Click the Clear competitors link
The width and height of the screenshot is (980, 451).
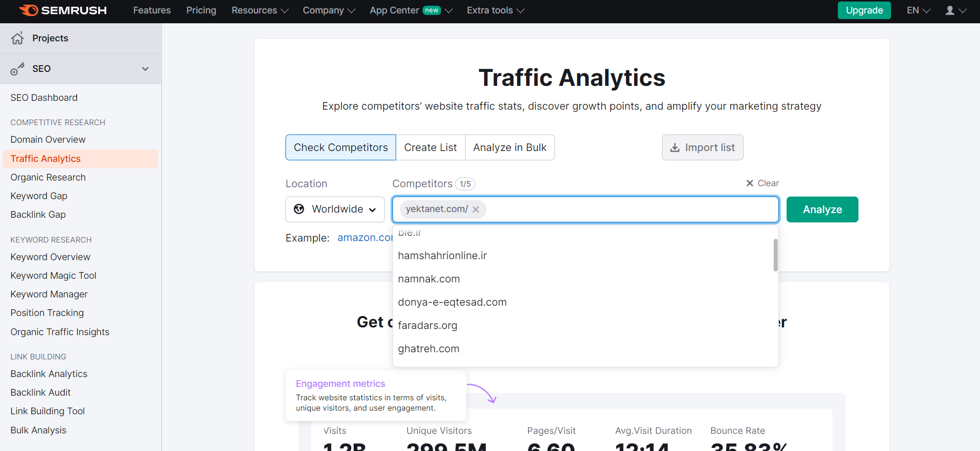coord(762,183)
